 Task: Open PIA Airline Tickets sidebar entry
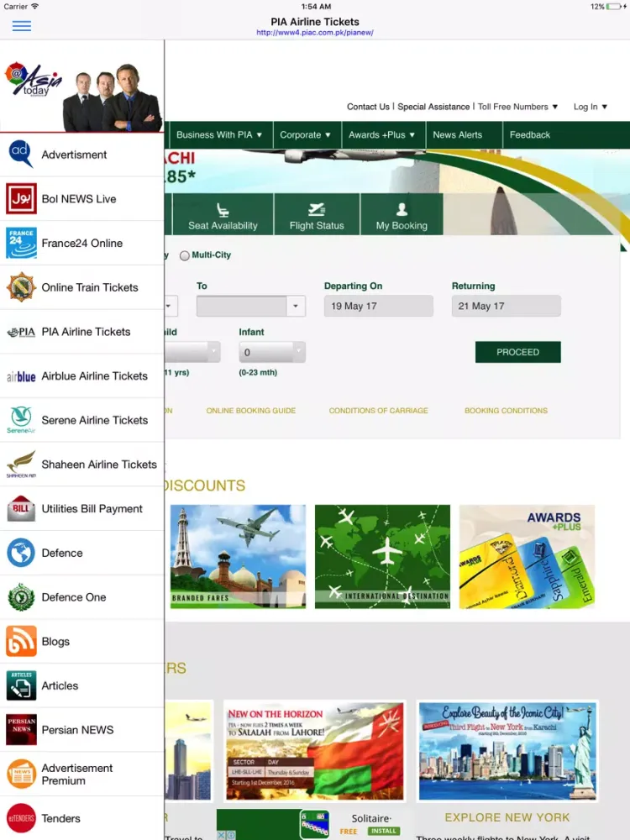click(82, 332)
